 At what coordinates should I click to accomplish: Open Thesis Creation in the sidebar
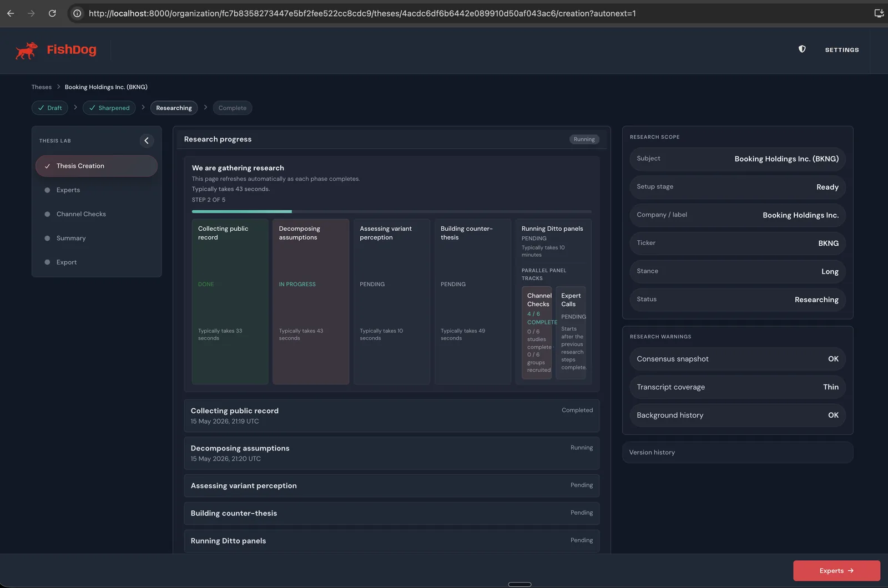[x=97, y=166]
